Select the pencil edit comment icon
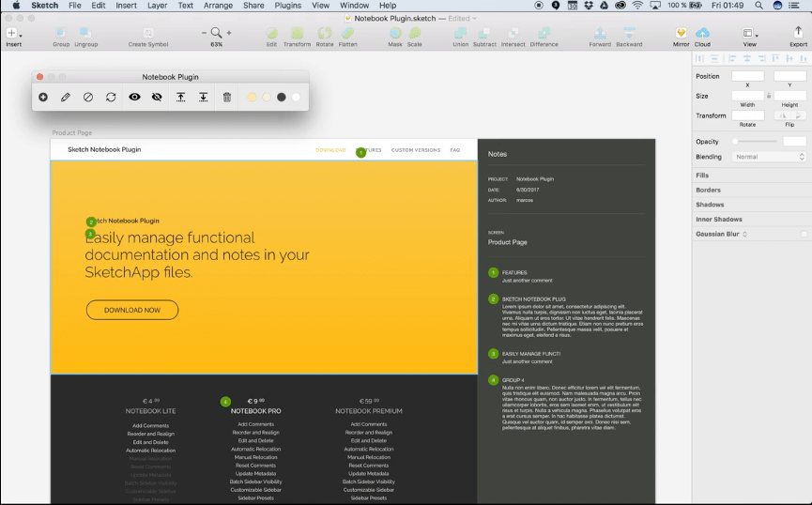The height and width of the screenshot is (505, 812). pyautogui.click(x=66, y=97)
